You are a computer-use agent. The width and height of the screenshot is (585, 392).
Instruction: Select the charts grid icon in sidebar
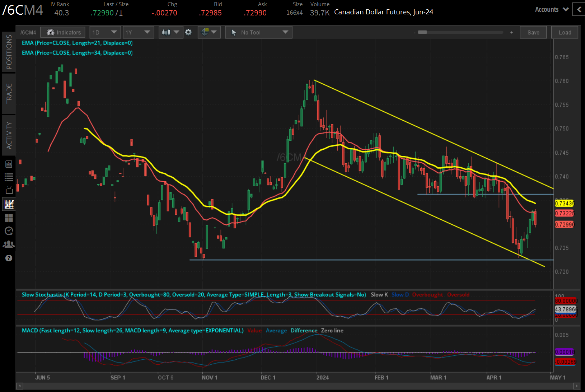click(x=9, y=204)
